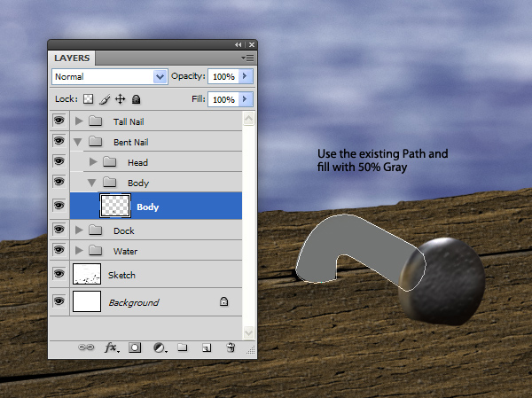This screenshot has width=532, height=398.
Task: Select the Bent Nail group name
Action: tap(131, 142)
